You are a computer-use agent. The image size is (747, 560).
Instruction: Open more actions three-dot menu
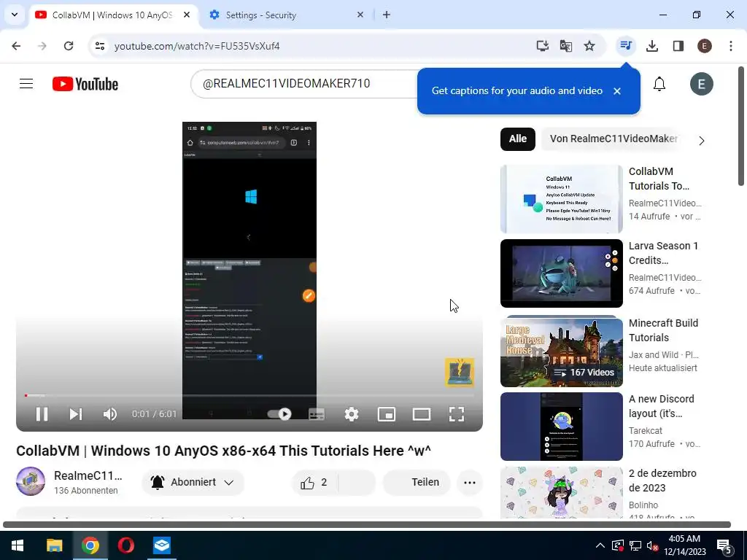470,483
